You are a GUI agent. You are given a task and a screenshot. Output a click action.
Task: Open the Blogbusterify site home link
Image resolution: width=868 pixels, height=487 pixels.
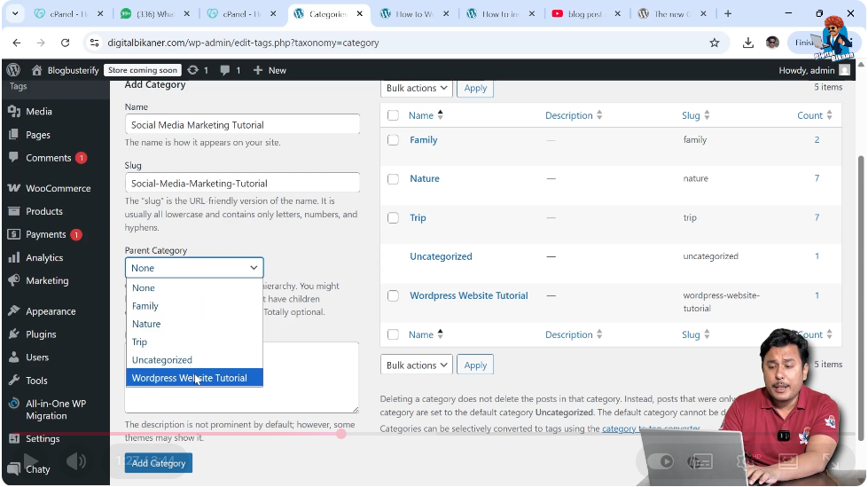point(66,70)
